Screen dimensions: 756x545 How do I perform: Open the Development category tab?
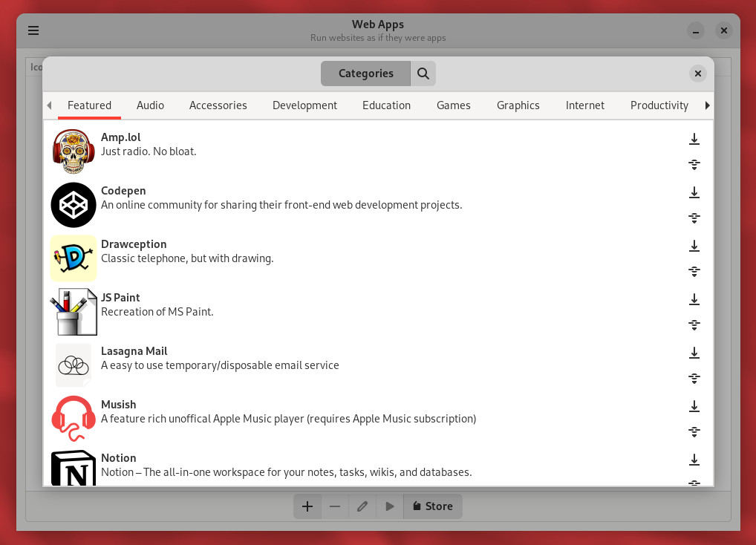[x=304, y=105]
